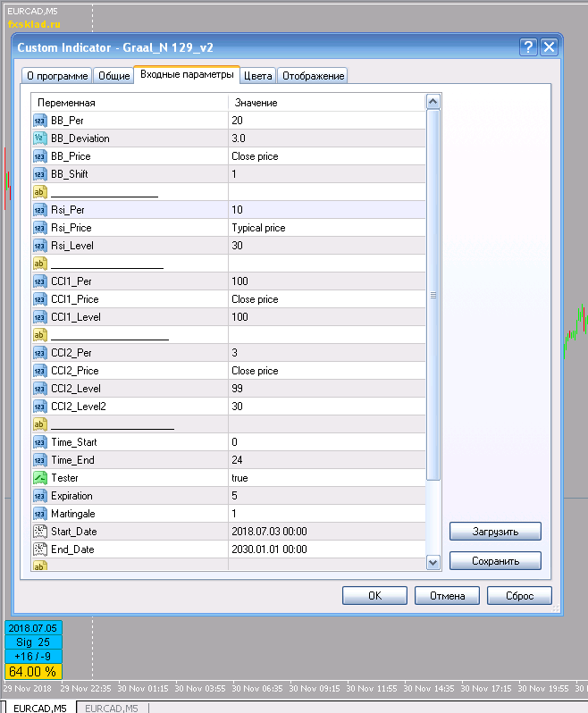Select the BB_Price value 'Close price'
This screenshot has width=588, height=713.
[x=255, y=156]
